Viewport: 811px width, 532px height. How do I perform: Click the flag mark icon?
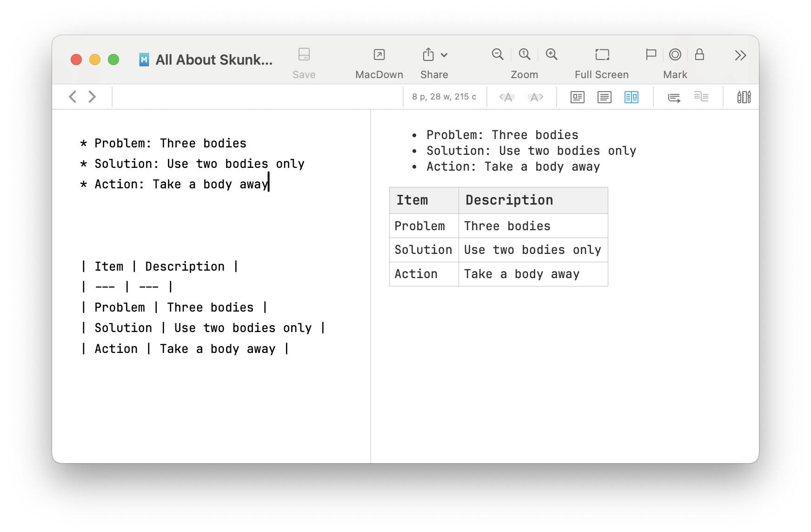click(651, 54)
